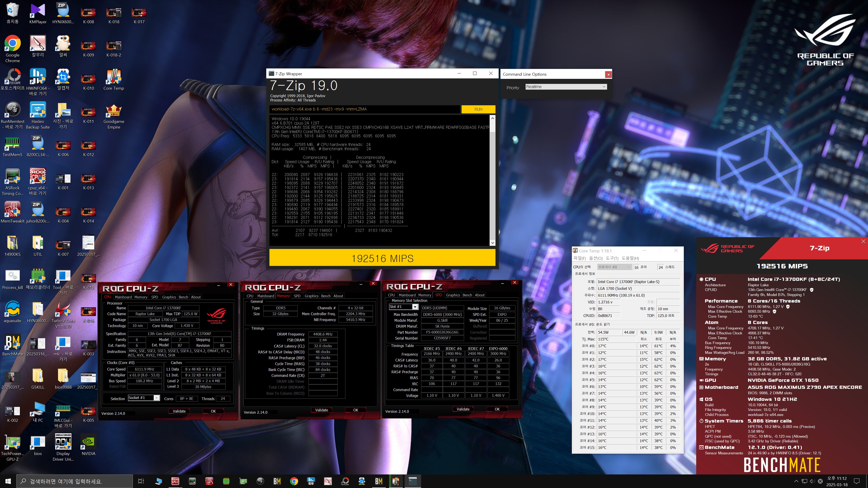The height and width of the screenshot is (488, 868).
Task: Click Validate in the first CPU-Z window
Action: click(179, 411)
